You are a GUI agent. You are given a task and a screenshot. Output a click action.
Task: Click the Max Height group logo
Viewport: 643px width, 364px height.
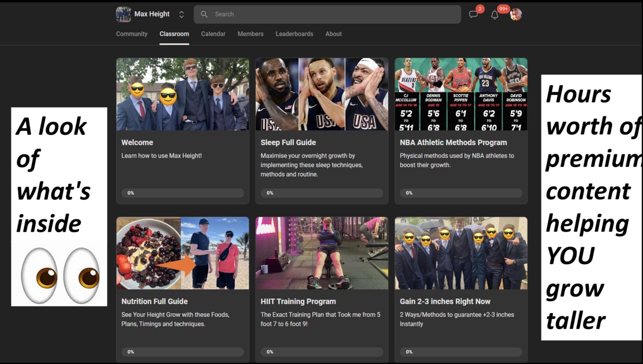point(123,14)
